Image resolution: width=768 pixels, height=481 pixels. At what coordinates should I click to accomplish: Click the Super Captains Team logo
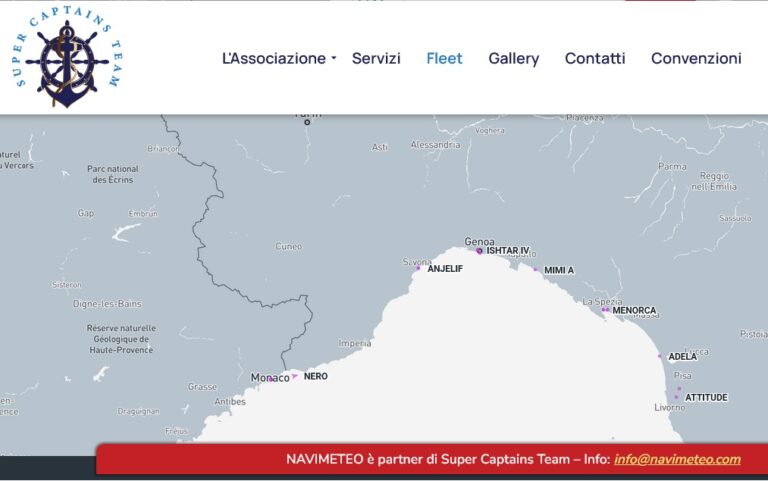68,57
